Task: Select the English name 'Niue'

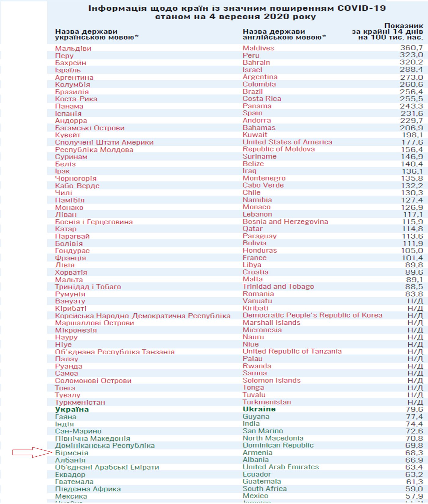Action: (x=251, y=344)
